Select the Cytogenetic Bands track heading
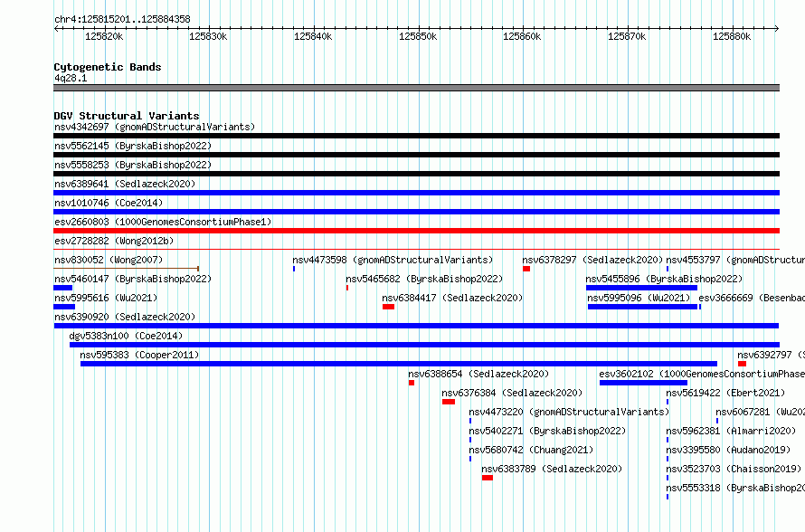The height and width of the screenshot is (532, 805). 108,67
